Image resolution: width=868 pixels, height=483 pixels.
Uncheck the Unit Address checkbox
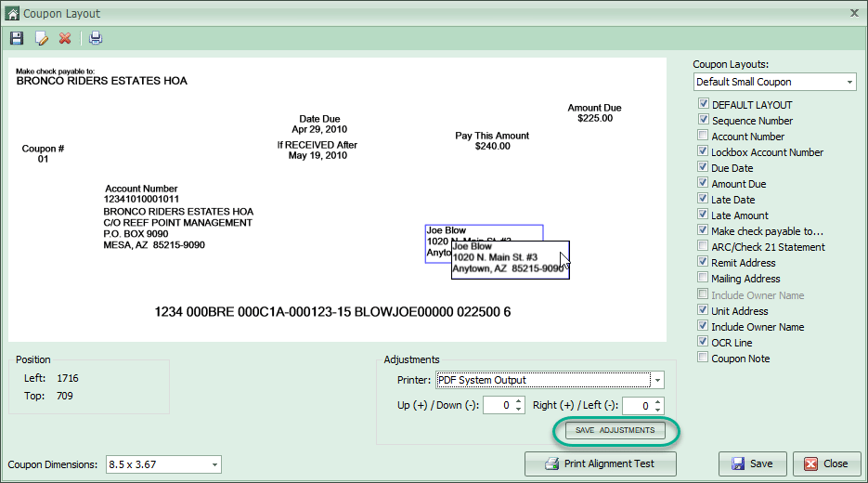click(703, 309)
